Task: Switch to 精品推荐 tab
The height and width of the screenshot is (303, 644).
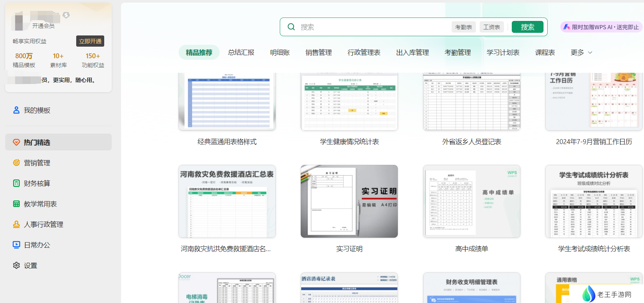Action: (199, 53)
